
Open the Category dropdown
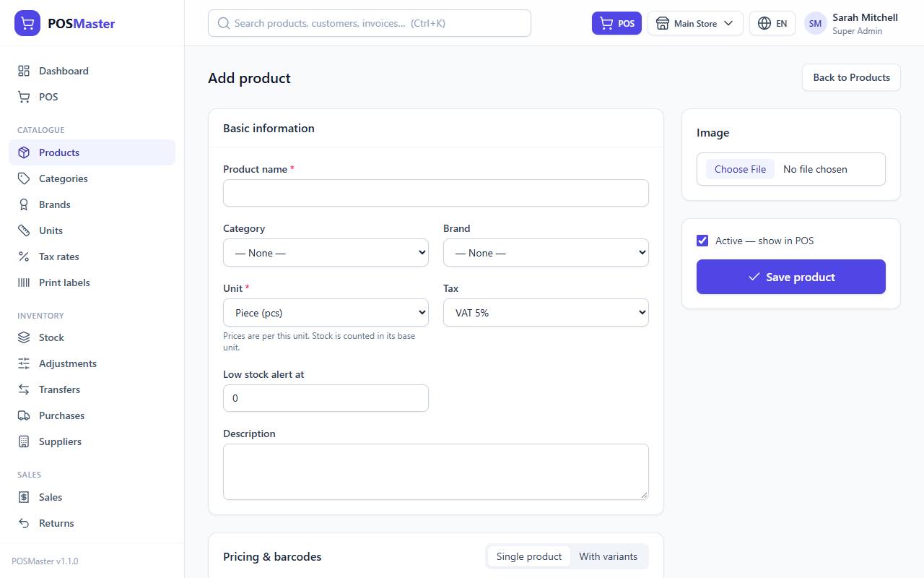(x=326, y=253)
